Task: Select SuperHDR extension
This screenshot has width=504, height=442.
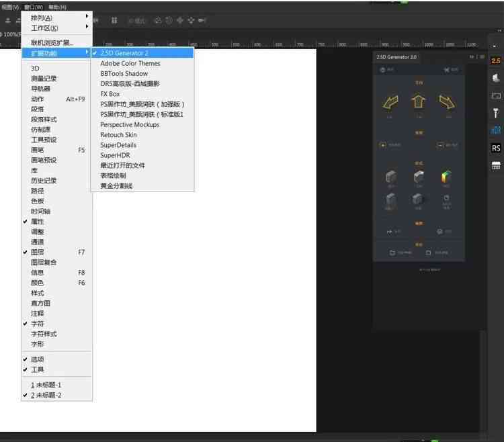Action: point(142,155)
